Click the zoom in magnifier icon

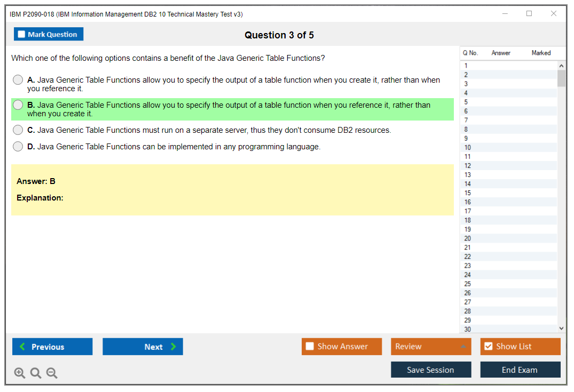tap(20, 373)
